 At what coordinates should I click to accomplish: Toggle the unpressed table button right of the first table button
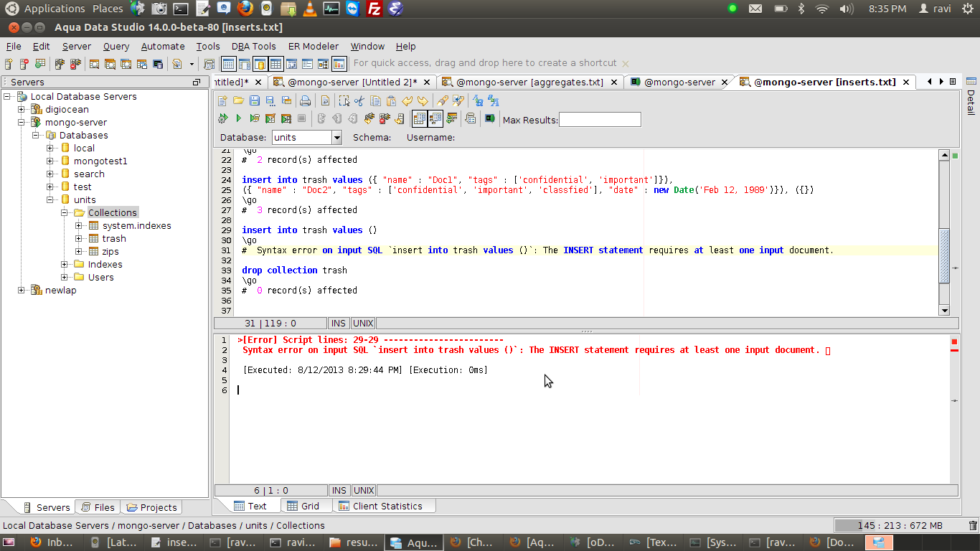[x=244, y=64]
